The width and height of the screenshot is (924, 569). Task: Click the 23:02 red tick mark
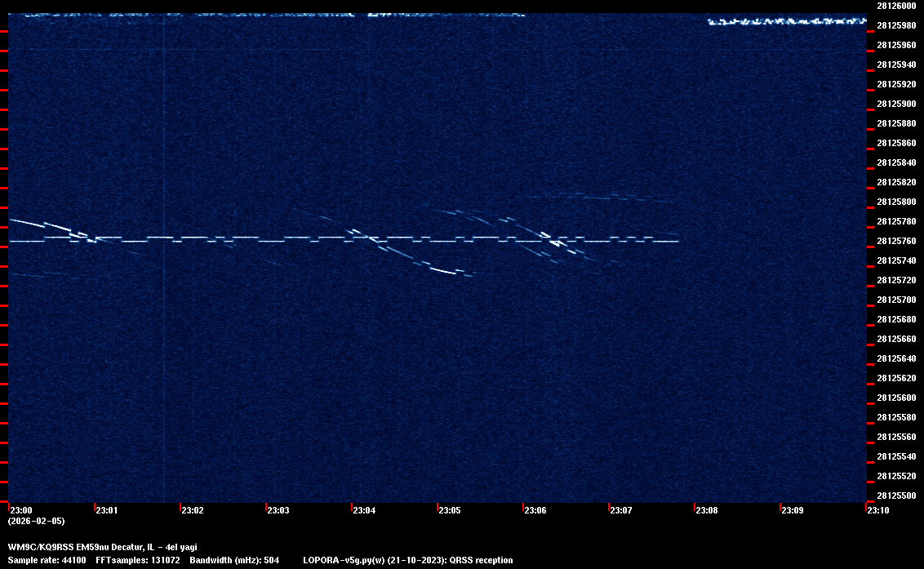coord(180,506)
